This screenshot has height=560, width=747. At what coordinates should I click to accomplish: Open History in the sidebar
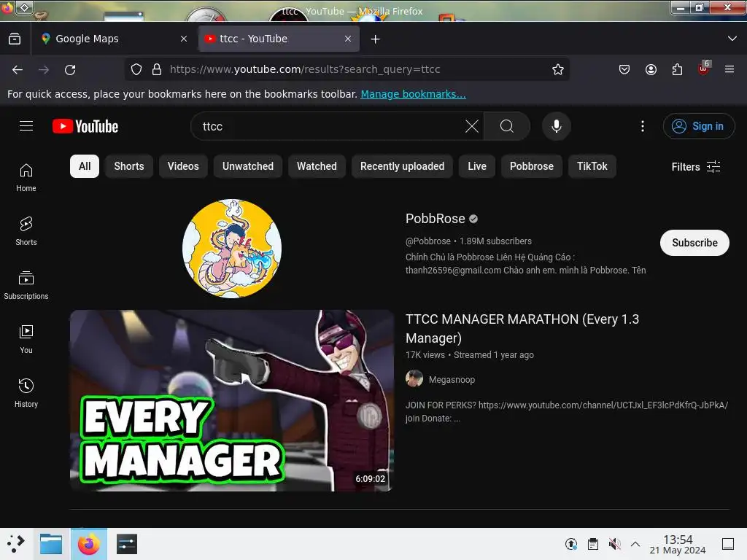tap(26, 393)
